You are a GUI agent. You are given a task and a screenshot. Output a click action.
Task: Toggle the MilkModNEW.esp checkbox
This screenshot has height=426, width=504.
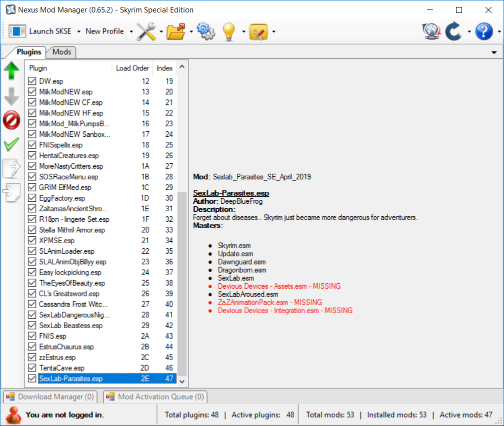click(32, 91)
